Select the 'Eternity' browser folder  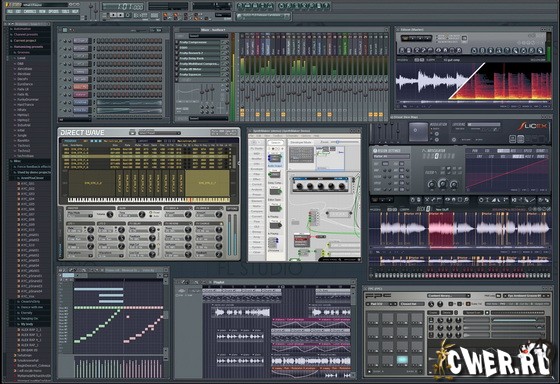(x=27, y=313)
